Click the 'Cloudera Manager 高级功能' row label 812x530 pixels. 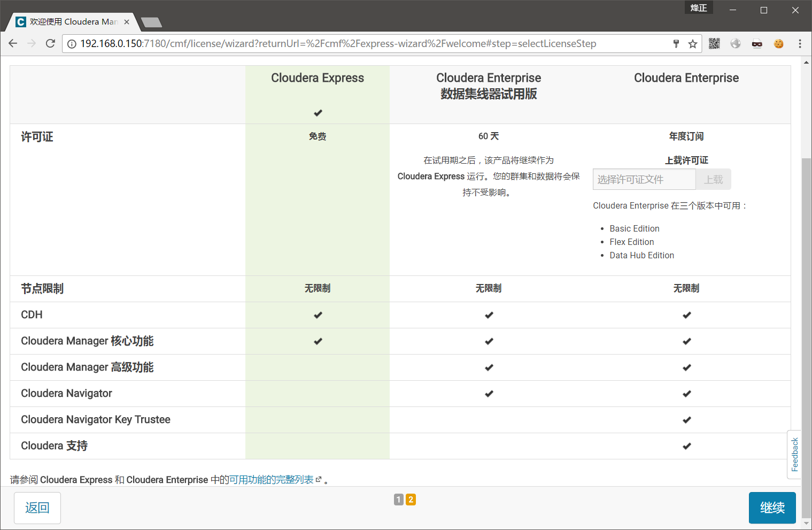[x=87, y=367]
